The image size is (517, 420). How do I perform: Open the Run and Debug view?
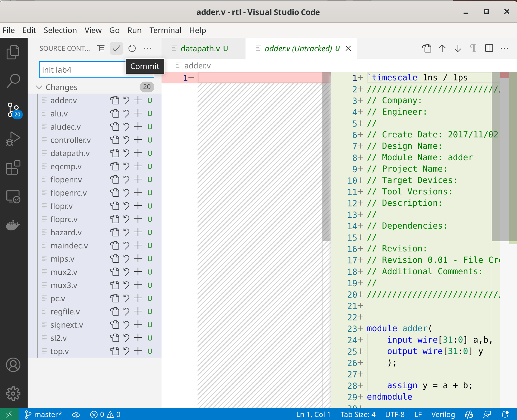pyautogui.click(x=13, y=139)
